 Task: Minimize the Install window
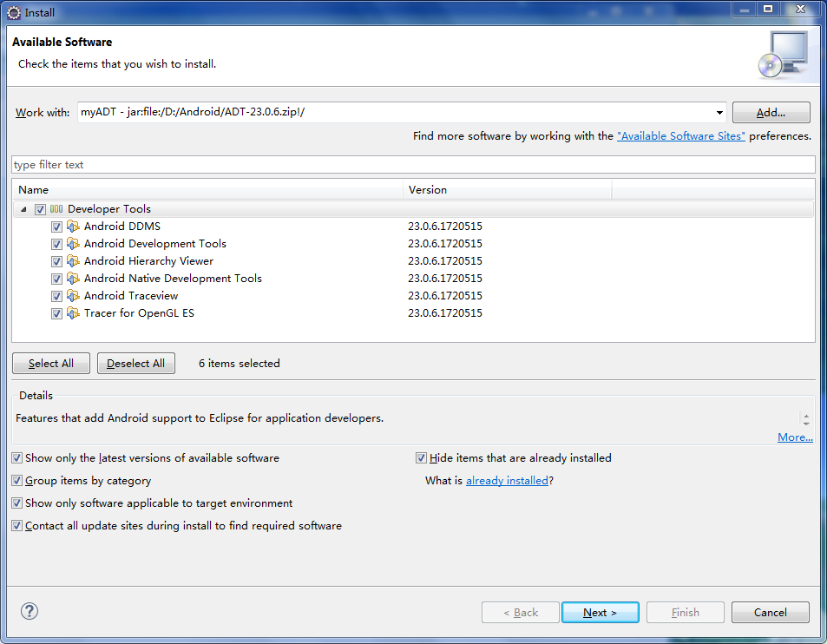click(x=745, y=9)
